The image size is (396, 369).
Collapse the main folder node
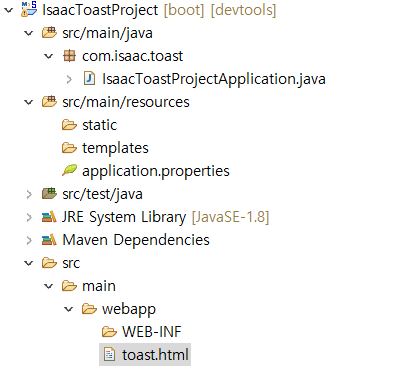point(49,286)
